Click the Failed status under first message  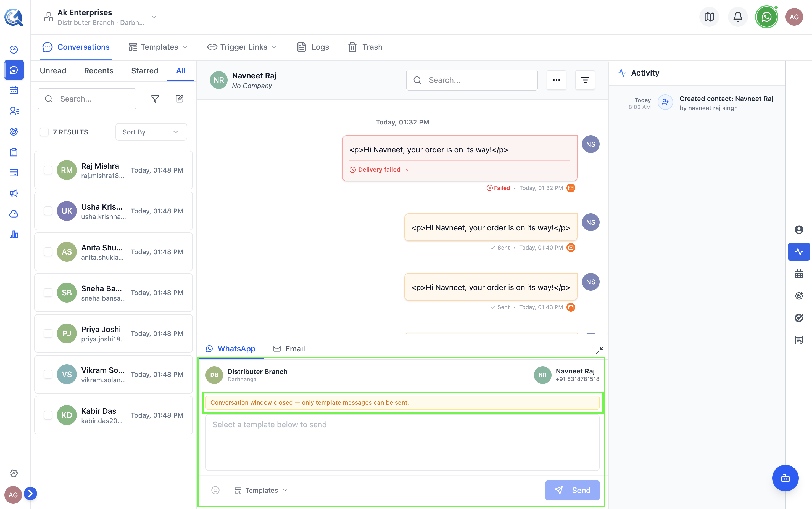click(x=499, y=188)
